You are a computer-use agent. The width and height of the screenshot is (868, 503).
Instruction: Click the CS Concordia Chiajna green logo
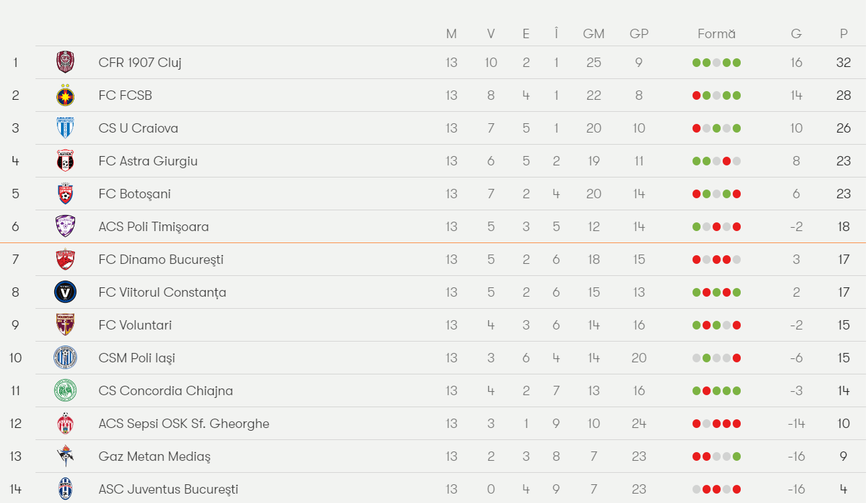(65, 390)
